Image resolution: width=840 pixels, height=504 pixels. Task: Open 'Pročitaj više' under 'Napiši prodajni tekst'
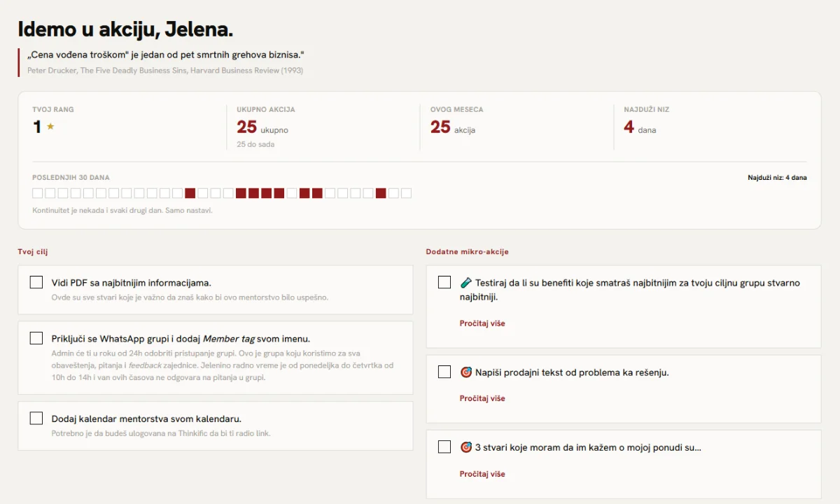point(482,398)
